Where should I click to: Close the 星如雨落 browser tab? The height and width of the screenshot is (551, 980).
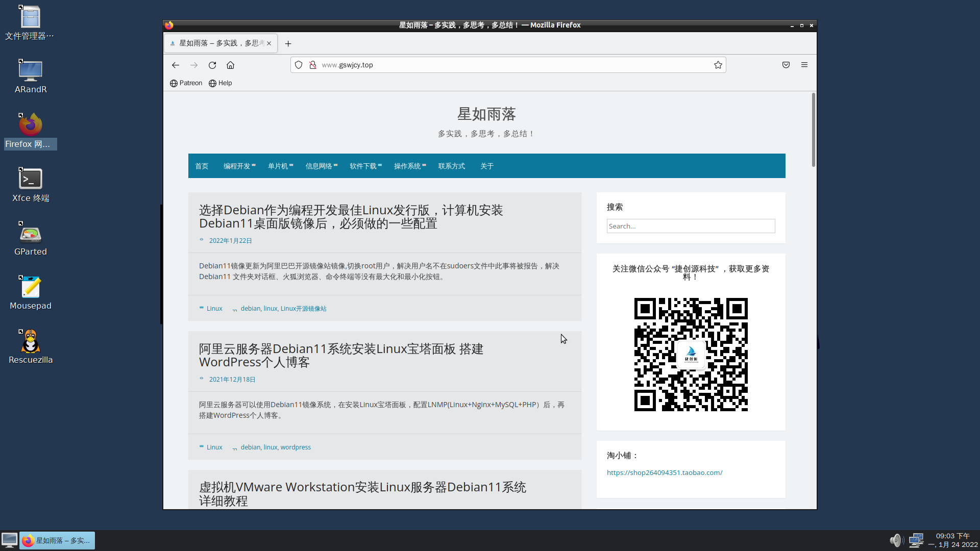269,43
